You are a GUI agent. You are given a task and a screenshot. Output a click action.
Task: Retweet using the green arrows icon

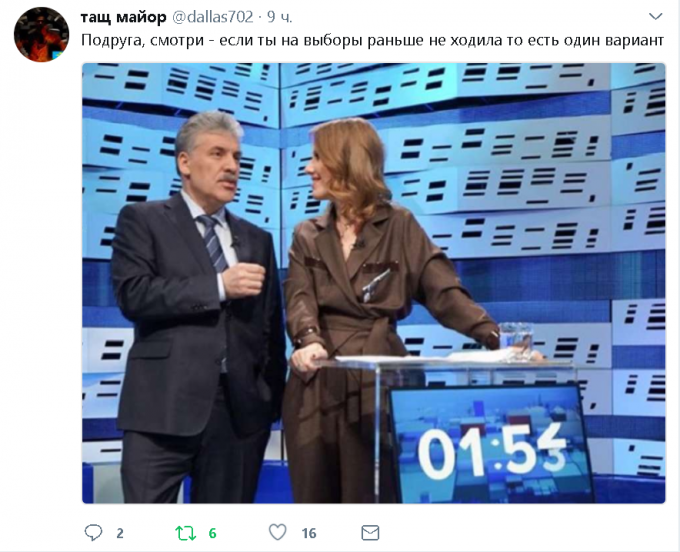186,533
